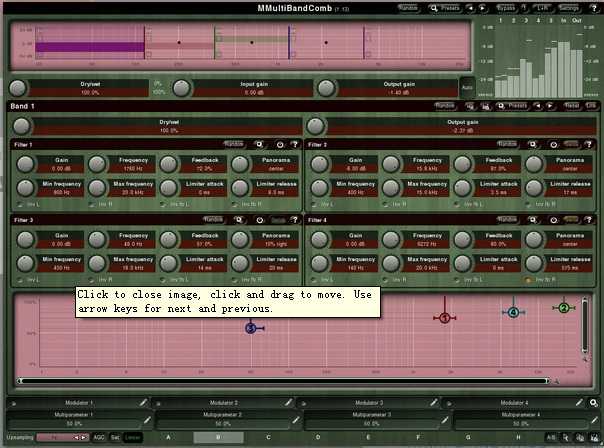This screenshot has height=448, width=604.
Task: Click the Filter 1 Gain knob
Action: coord(24,163)
